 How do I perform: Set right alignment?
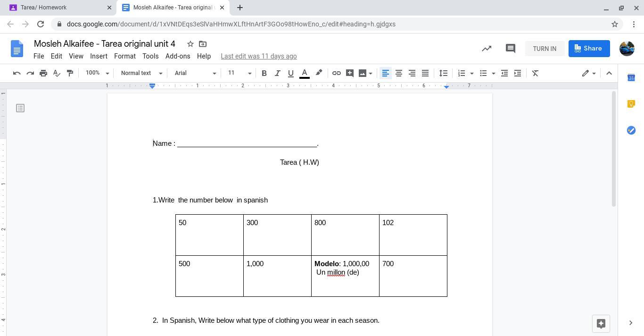[x=412, y=73]
